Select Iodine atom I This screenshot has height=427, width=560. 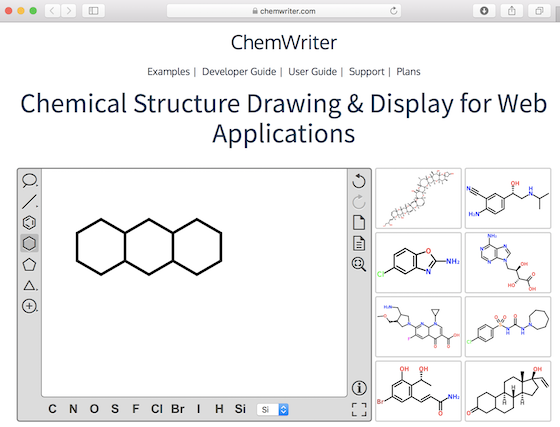(x=198, y=409)
